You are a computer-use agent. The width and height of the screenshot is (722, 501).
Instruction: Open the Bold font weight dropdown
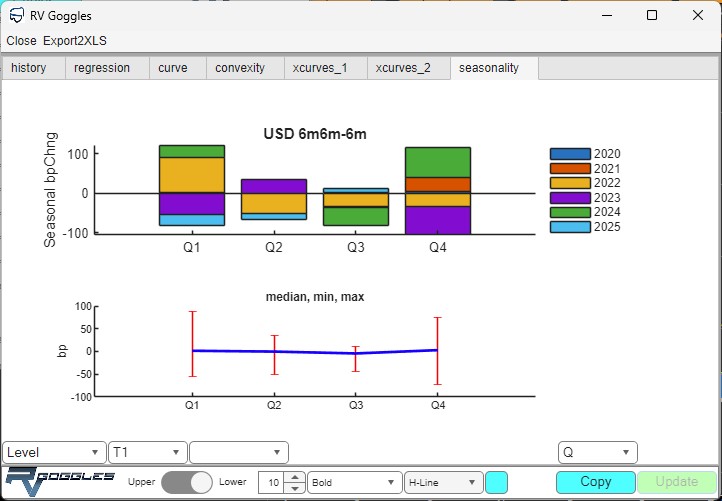354,482
